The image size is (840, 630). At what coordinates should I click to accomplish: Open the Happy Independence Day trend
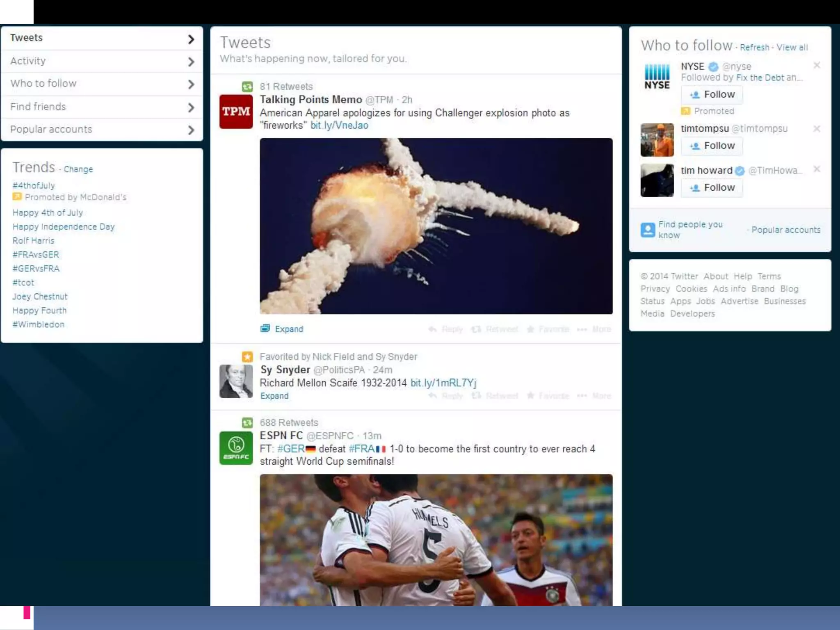pyautogui.click(x=64, y=226)
